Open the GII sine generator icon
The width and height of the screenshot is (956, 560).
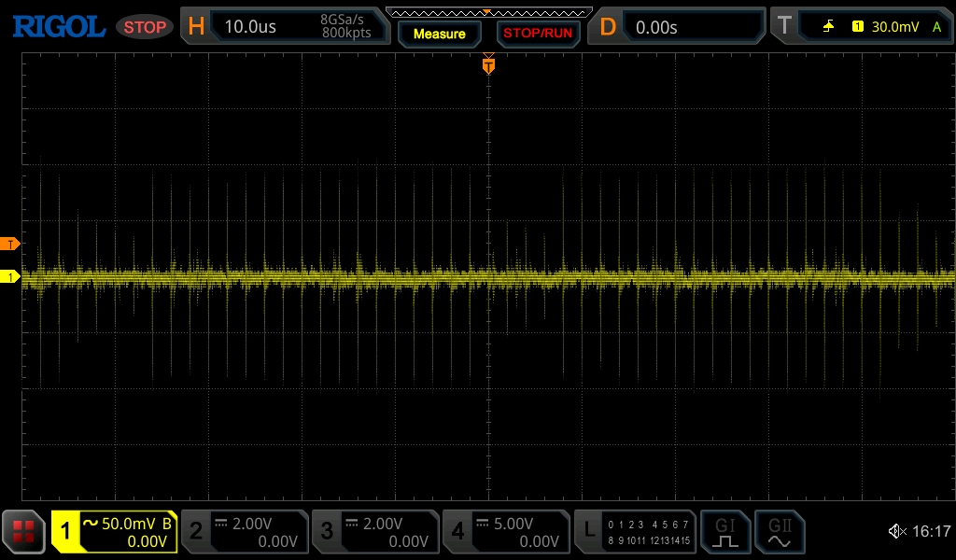pyautogui.click(x=780, y=532)
